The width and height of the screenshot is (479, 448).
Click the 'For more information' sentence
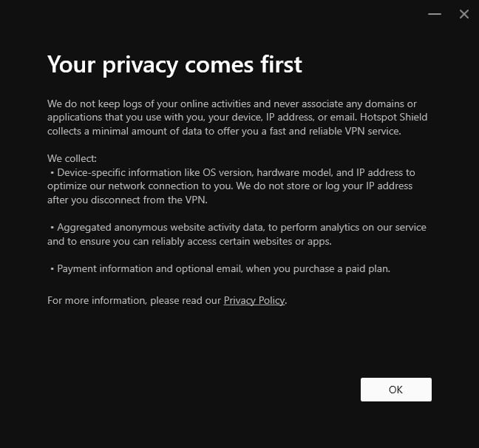coord(167,300)
